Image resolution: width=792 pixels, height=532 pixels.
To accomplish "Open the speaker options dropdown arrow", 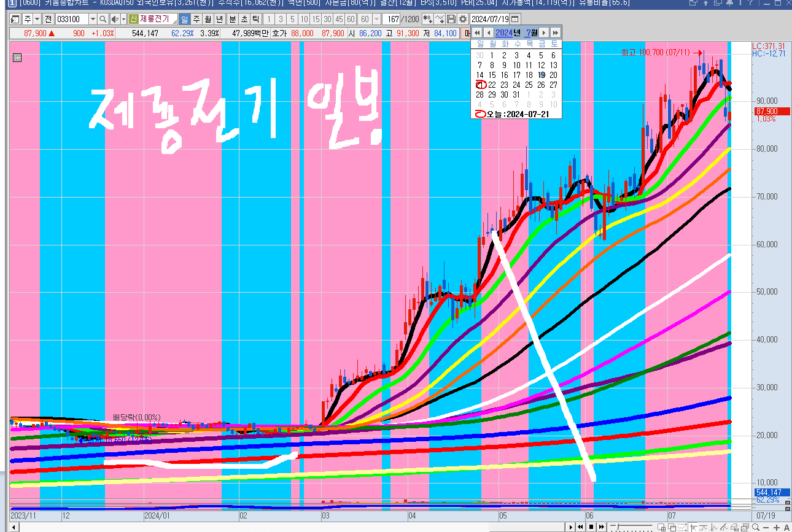I will [123, 19].
